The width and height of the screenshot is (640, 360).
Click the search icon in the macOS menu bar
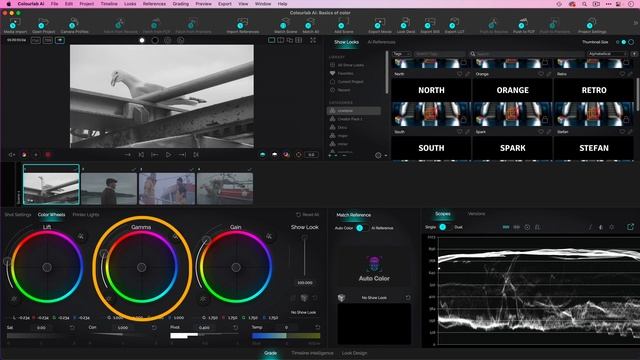point(584,4)
